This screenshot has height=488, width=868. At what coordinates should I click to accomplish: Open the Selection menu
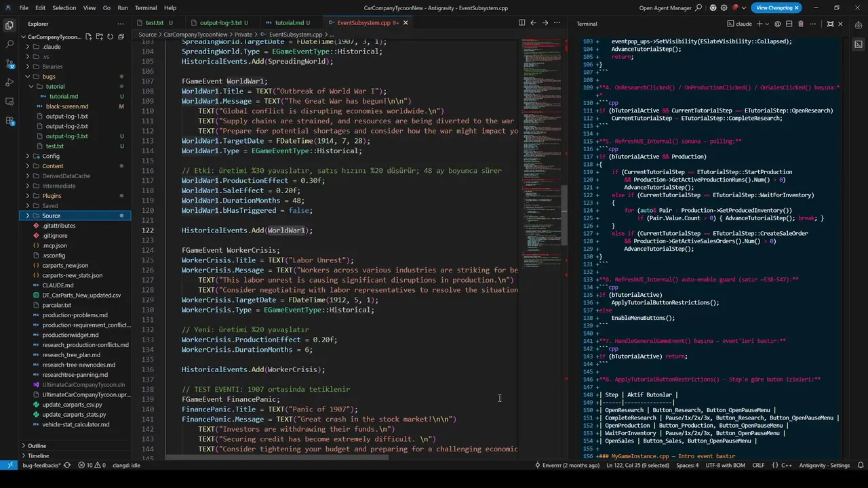click(x=64, y=7)
